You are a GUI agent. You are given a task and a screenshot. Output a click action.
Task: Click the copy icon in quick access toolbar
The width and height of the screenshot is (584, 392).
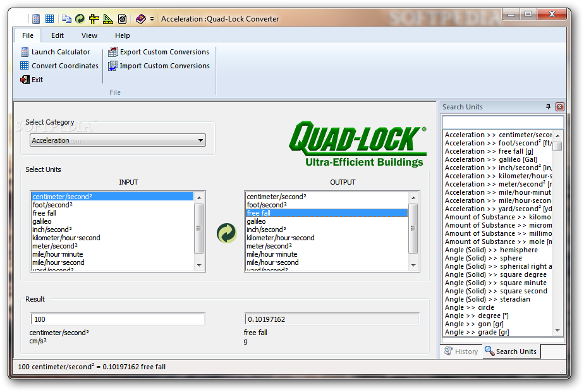(x=66, y=18)
